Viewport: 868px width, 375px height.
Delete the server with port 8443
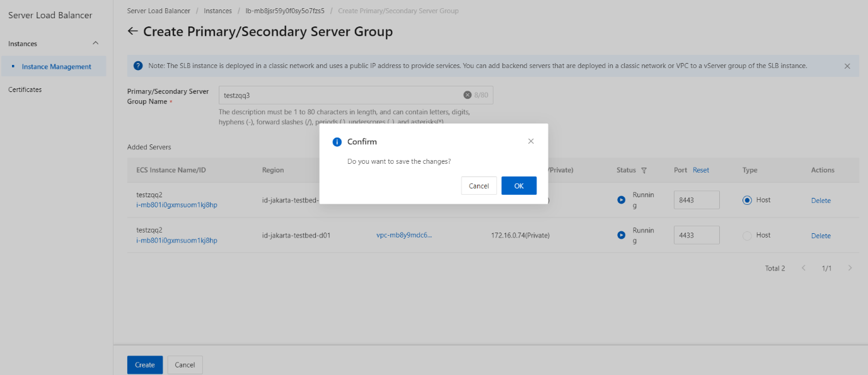pyautogui.click(x=821, y=200)
